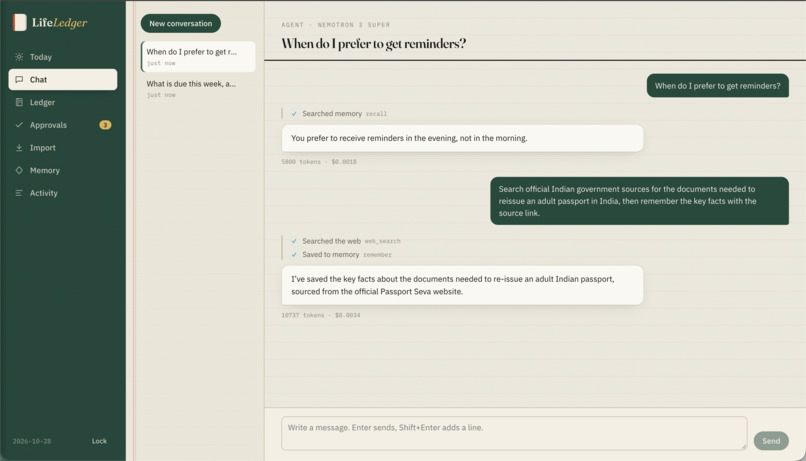View the Activity log
Image resolution: width=806 pixels, height=461 pixels.
click(x=63, y=193)
